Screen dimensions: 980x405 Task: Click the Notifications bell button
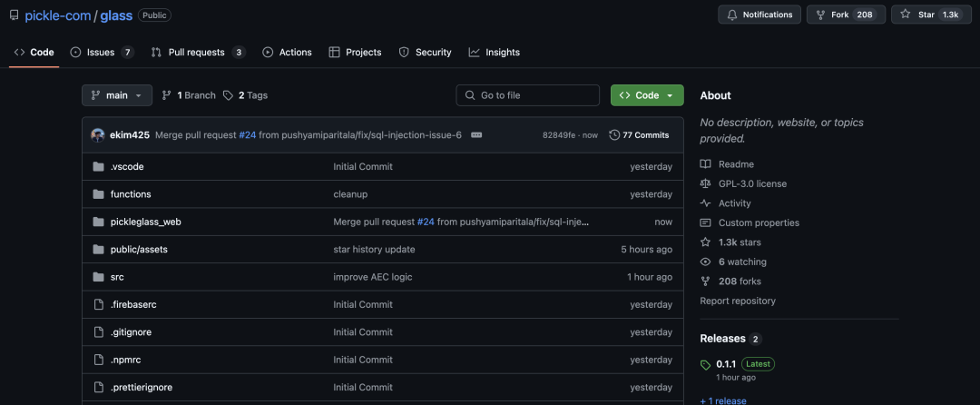point(759,15)
